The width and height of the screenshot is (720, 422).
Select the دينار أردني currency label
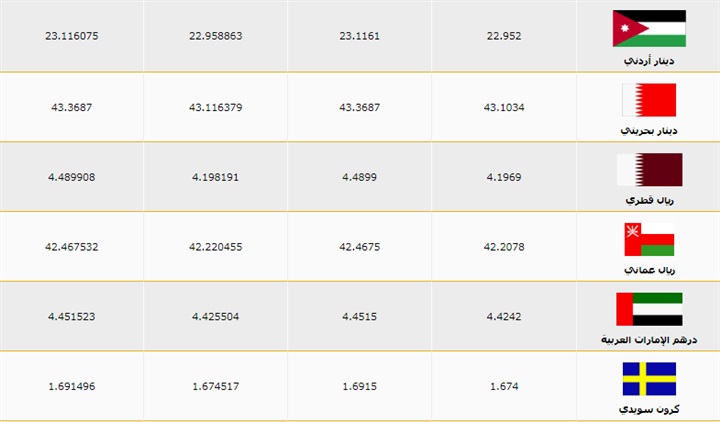coord(649,60)
